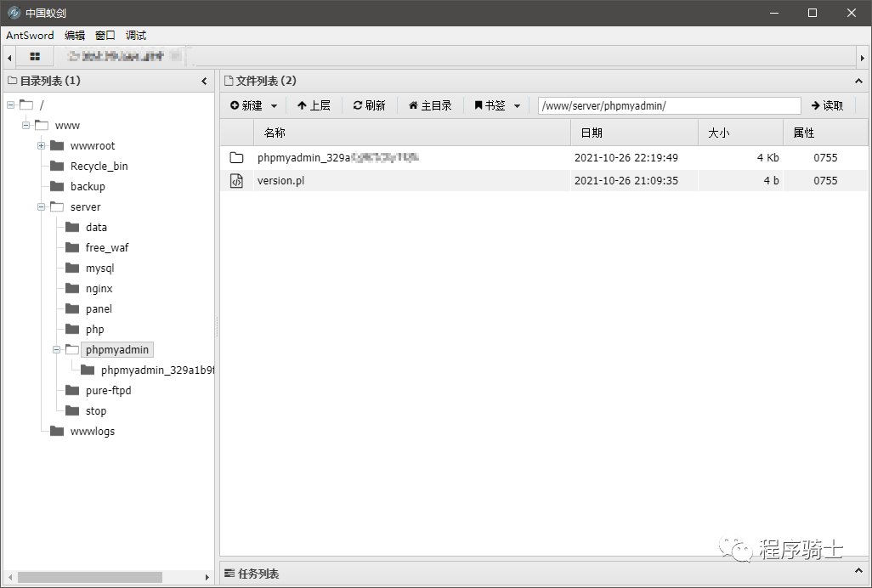Viewport: 872px width, 588px height.
Task: Select the server folder in tree
Action: pos(85,206)
